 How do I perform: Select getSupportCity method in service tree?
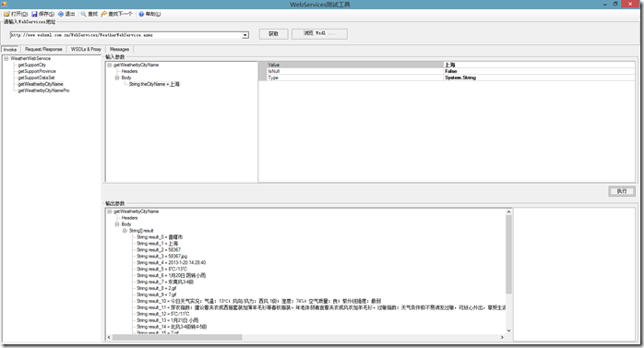point(32,65)
